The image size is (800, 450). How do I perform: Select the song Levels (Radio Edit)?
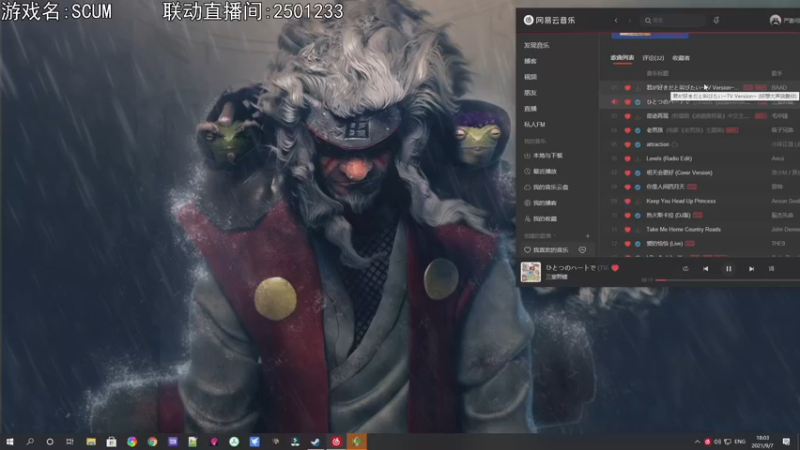pyautogui.click(x=669, y=159)
